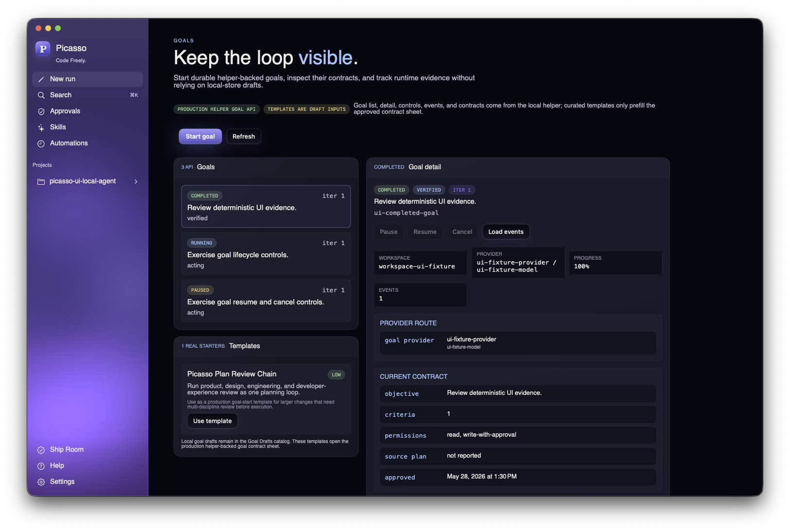
Task: Click the Settings gear icon
Action: click(x=41, y=482)
